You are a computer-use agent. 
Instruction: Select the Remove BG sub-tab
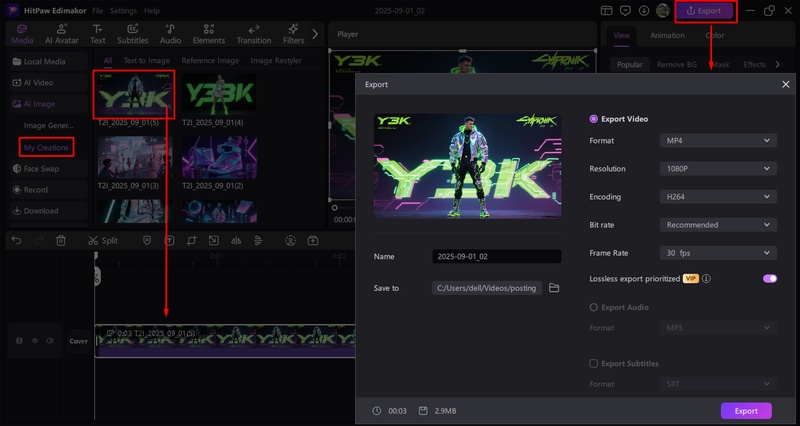[x=677, y=64]
